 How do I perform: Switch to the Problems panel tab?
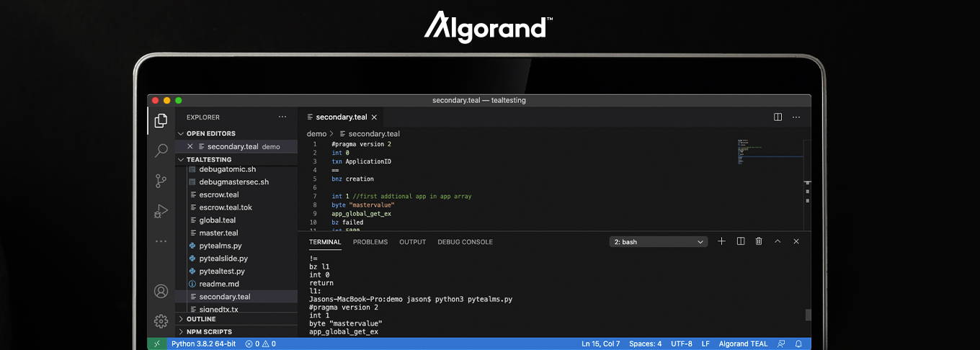click(370, 242)
